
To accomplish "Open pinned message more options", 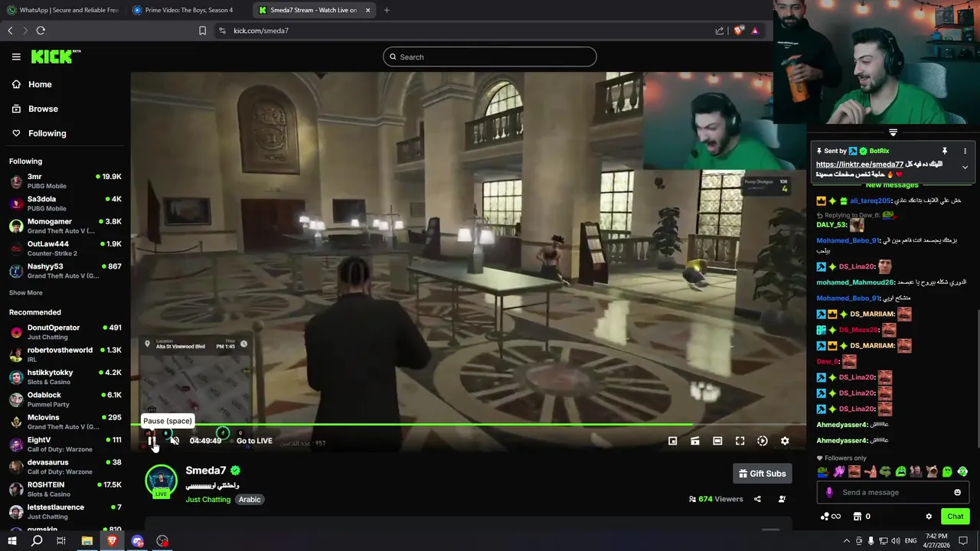I will [x=965, y=151].
